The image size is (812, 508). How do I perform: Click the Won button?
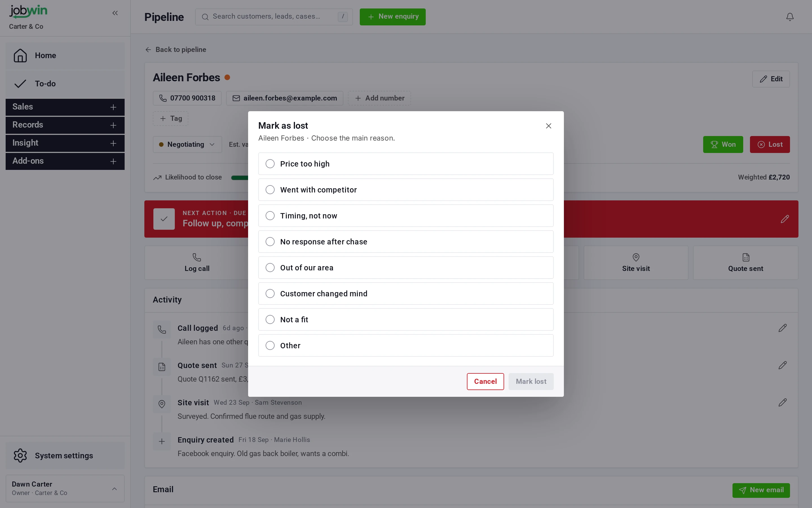(723, 144)
